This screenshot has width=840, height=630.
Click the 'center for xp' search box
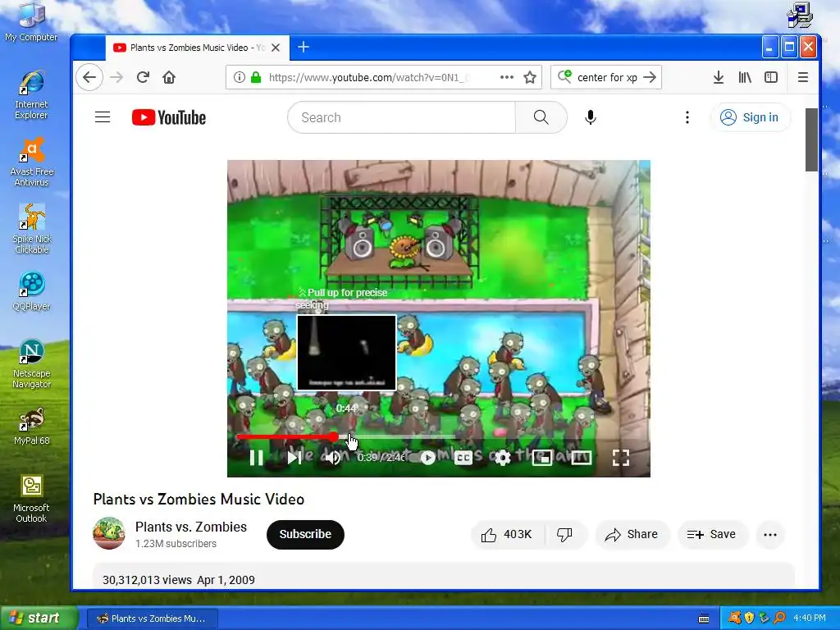608,78
